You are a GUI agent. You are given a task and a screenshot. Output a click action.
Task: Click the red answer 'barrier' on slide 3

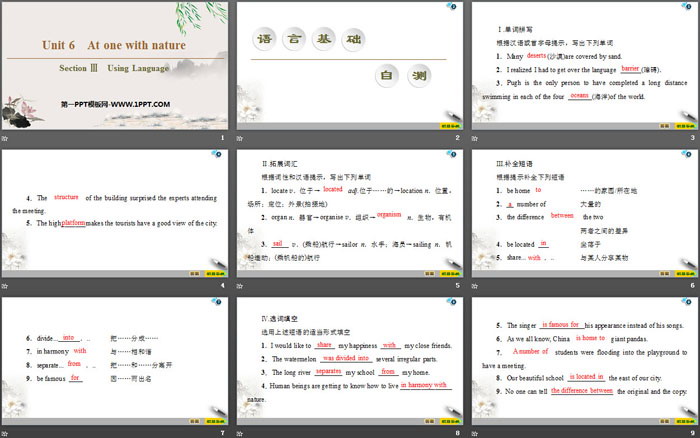[630, 68]
